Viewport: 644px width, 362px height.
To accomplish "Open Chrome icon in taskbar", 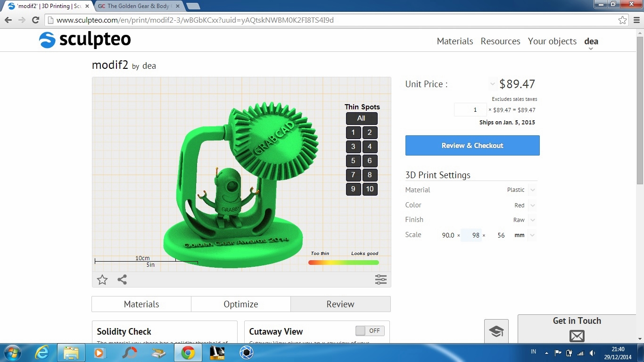I will (x=188, y=353).
